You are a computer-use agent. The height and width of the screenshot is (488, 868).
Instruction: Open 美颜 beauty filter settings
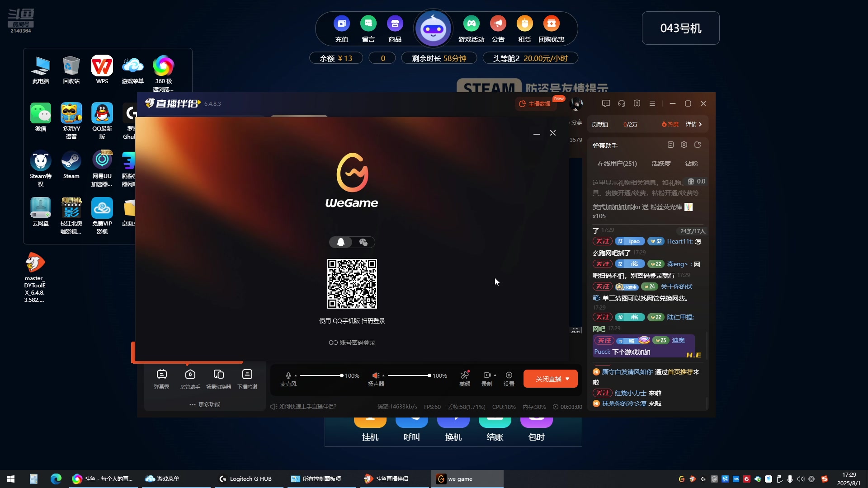click(x=465, y=379)
